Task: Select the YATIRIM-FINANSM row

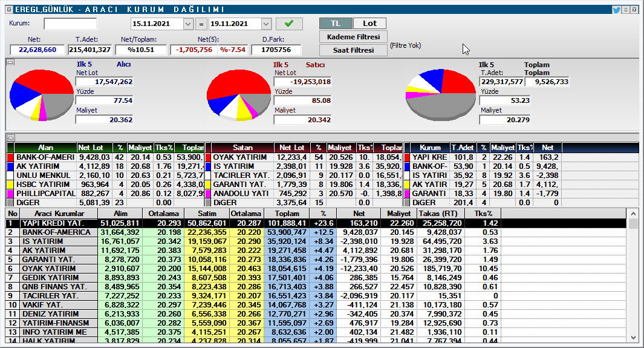Action: (x=316, y=323)
